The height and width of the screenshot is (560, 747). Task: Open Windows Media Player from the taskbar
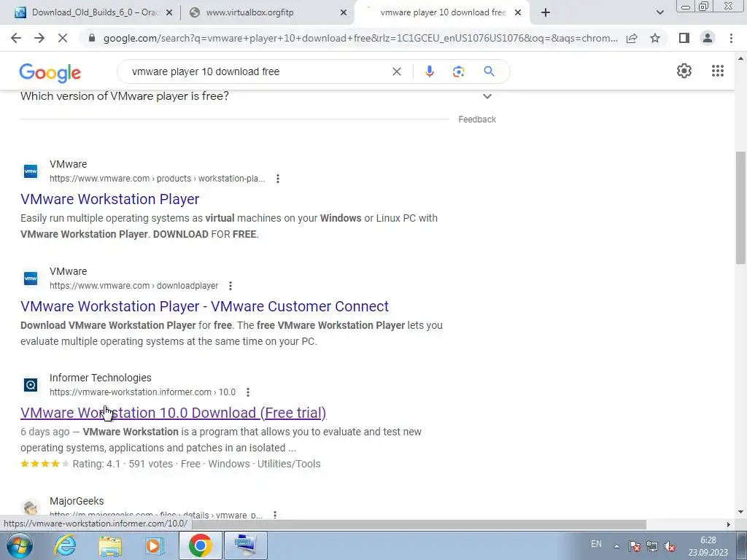155,545
